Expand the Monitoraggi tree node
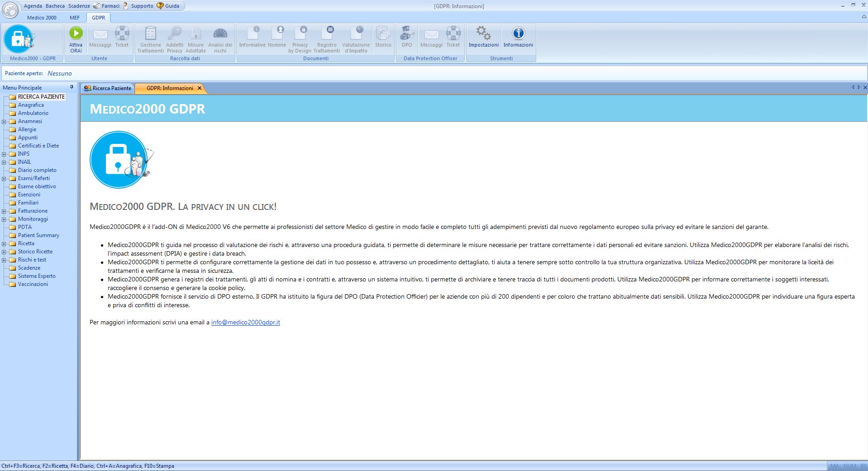This screenshot has height=471, width=868. [4, 219]
